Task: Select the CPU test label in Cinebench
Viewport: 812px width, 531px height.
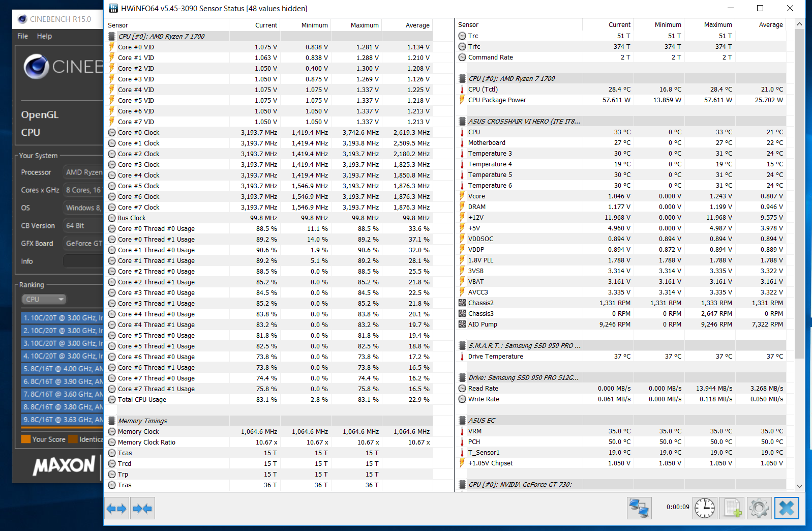Action: [x=31, y=132]
